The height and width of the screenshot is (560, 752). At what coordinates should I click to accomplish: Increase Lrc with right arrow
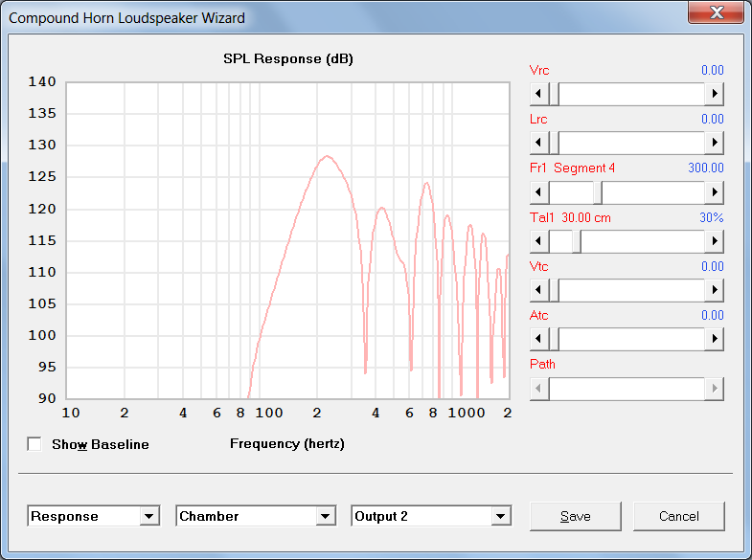click(714, 143)
